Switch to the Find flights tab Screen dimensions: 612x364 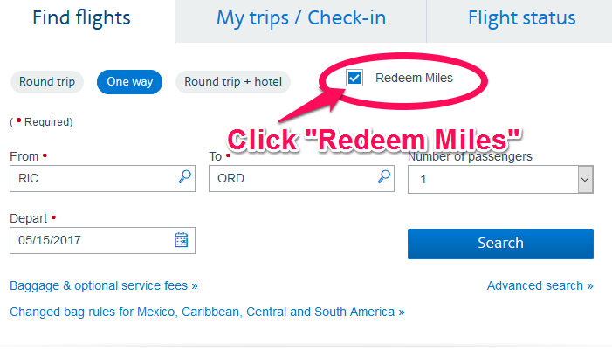coord(81,18)
